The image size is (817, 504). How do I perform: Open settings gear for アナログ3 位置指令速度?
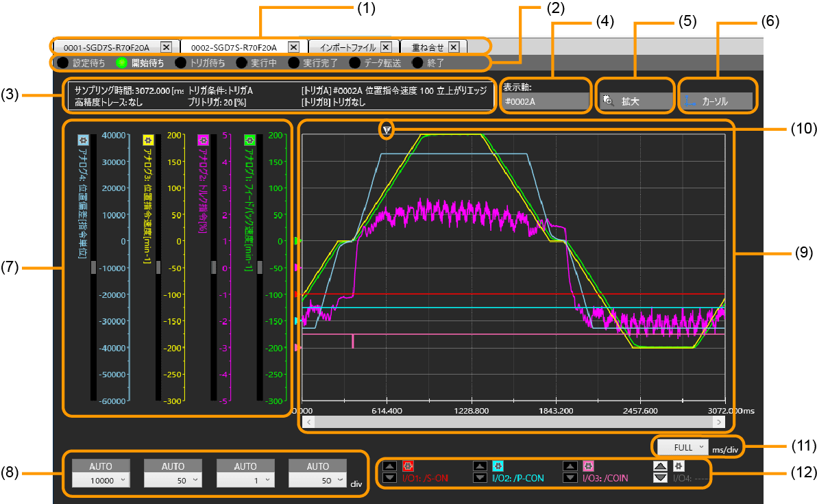(x=147, y=139)
